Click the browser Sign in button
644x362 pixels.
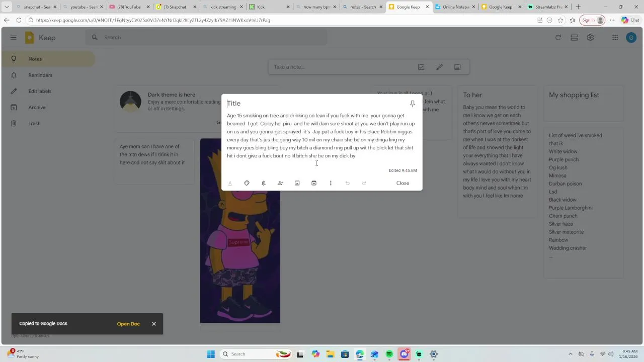pyautogui.click(x=592, y=20)
